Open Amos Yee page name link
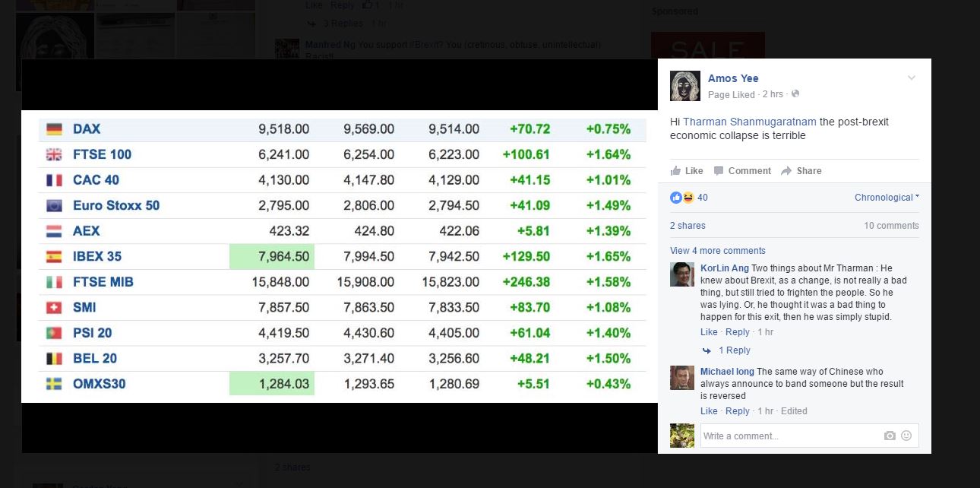This screenshot has width=980, height=488. click(733, 78)
